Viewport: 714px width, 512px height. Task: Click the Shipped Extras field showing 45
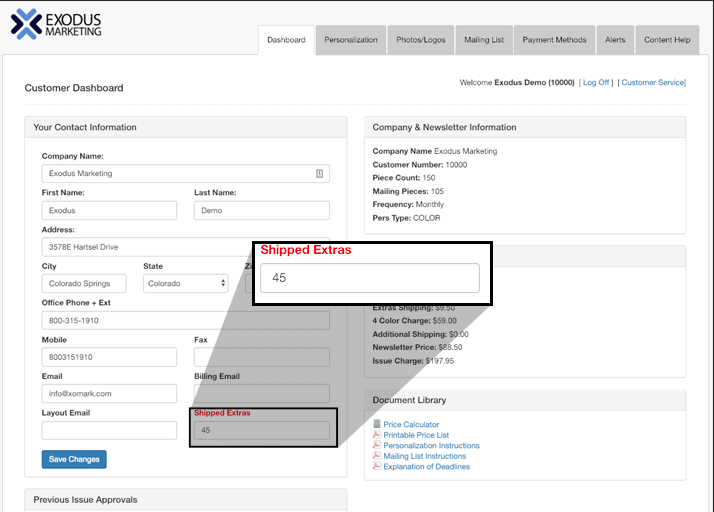click(262, 430)
